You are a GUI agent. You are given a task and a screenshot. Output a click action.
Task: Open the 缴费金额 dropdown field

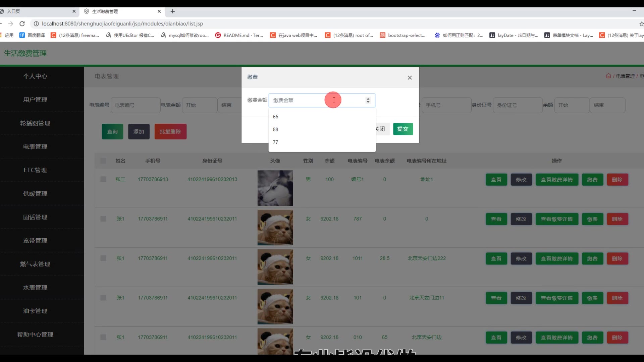pos(322,100)
